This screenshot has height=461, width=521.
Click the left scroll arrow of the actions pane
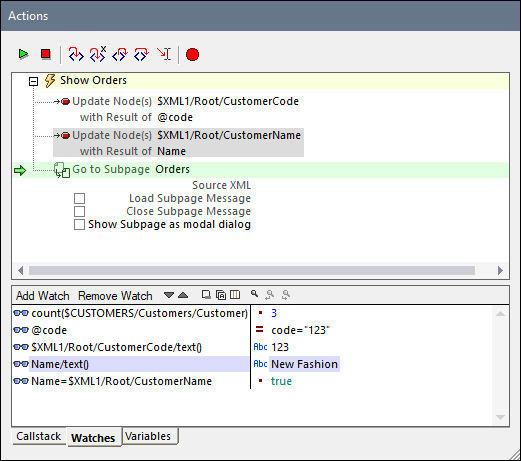21,270
